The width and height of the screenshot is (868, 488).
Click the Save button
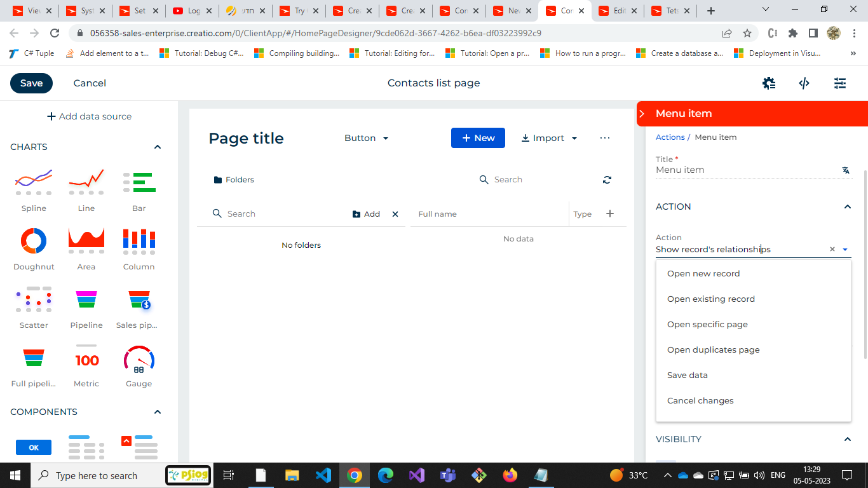click(x=31, y=83)
